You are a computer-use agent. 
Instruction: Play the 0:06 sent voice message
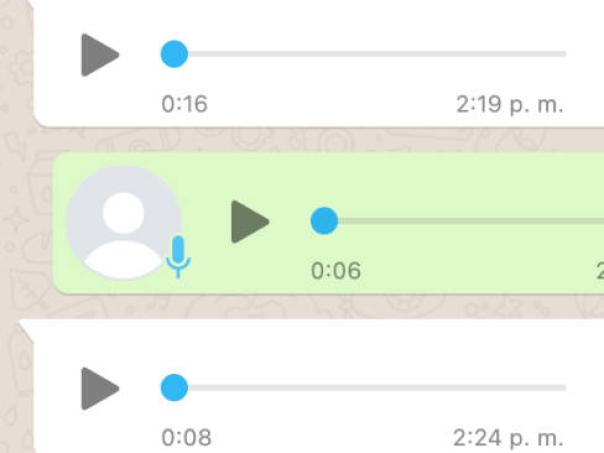point(250,221)
